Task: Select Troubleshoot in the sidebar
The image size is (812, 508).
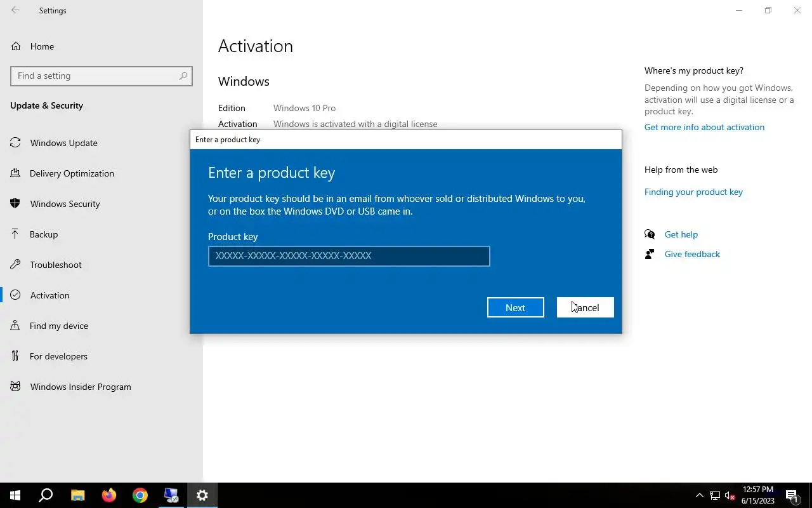Action: 101,265
